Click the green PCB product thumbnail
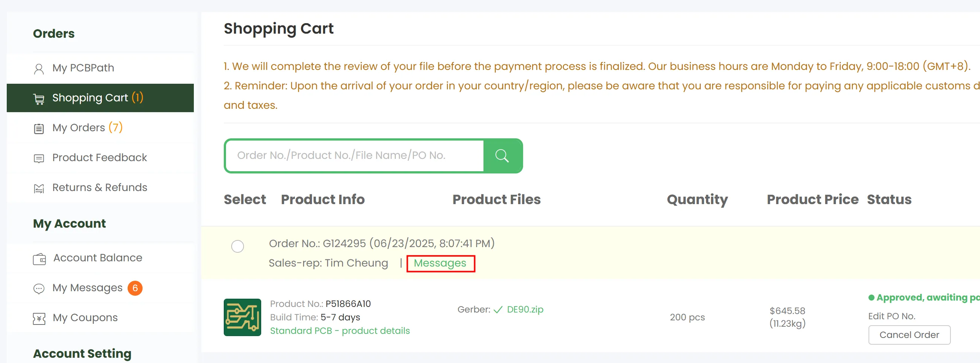980x363 pixels. (x=242, y=317)
